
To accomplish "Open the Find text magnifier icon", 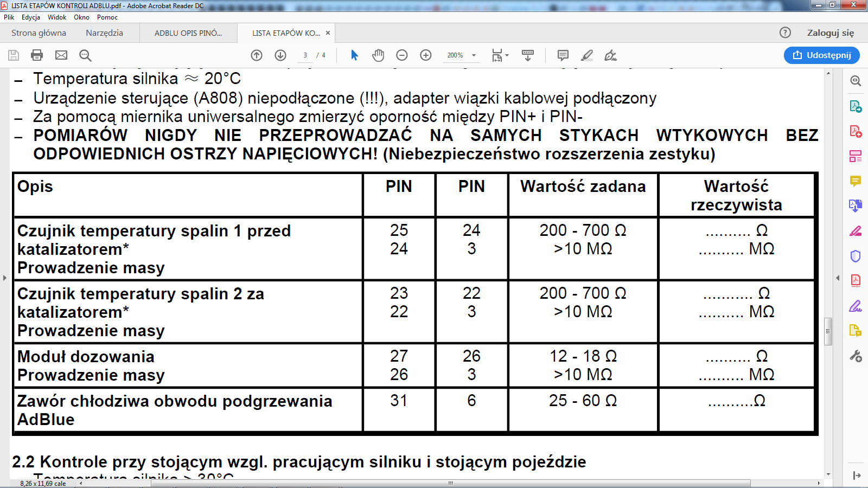I will [x=85, y=55].
